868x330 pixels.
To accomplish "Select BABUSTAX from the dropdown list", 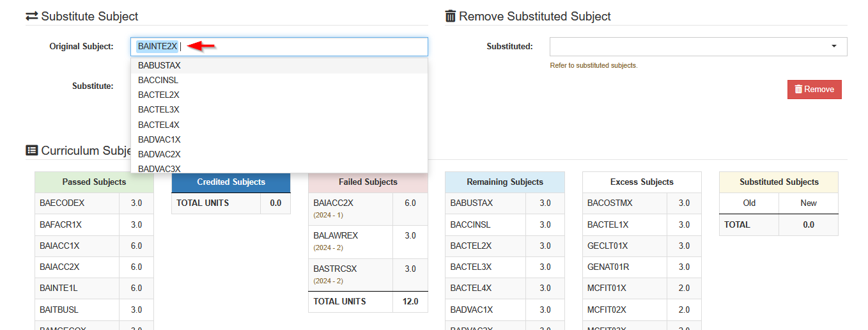I will point(279,66).
